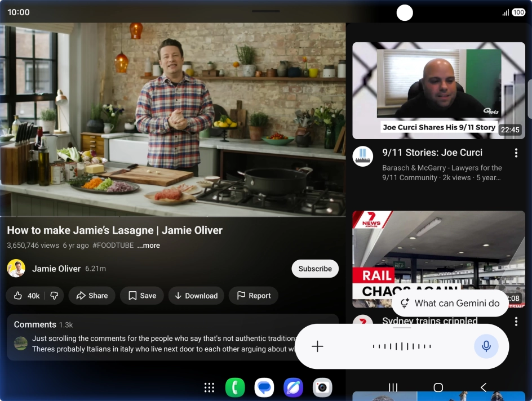Viewport: 532px width, 401px height.
Task: Open Barasch & McGarry channel avatar
Action: point(363,156)
